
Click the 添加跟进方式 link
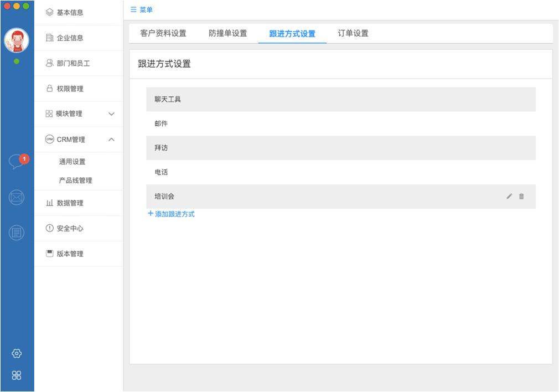[175, 214]
